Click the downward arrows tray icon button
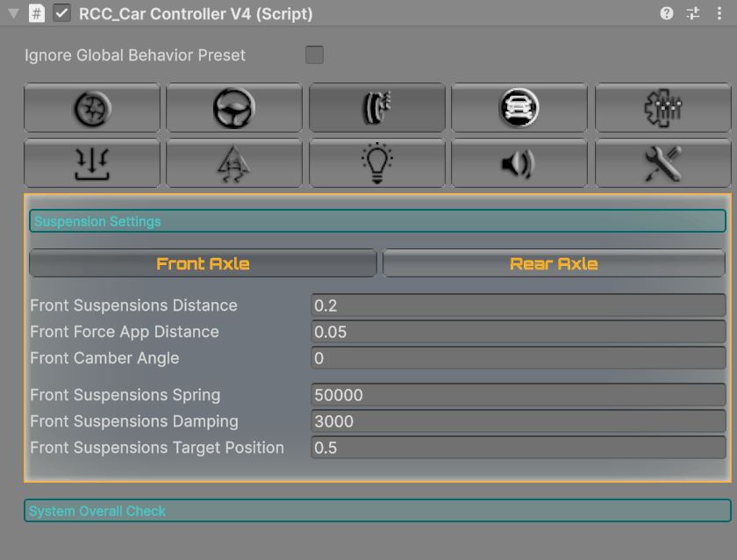The height and width of the screenshot is (560, 737). click(x=92, y=163)
